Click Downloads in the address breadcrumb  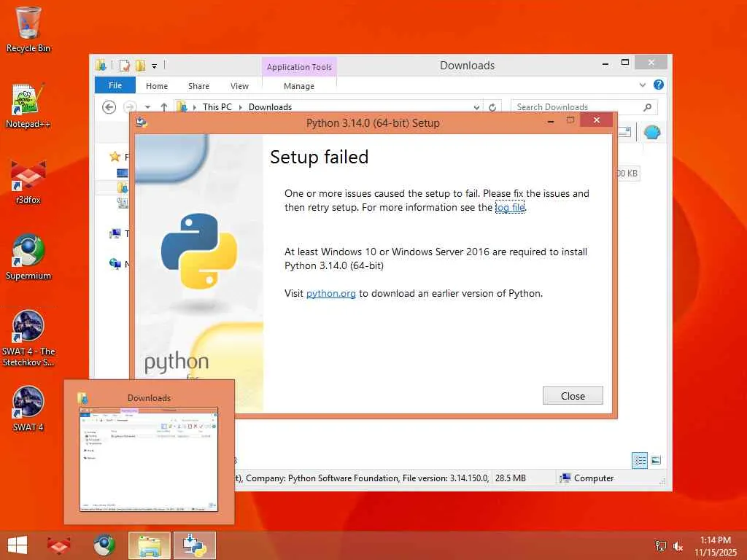pos(270,107)
